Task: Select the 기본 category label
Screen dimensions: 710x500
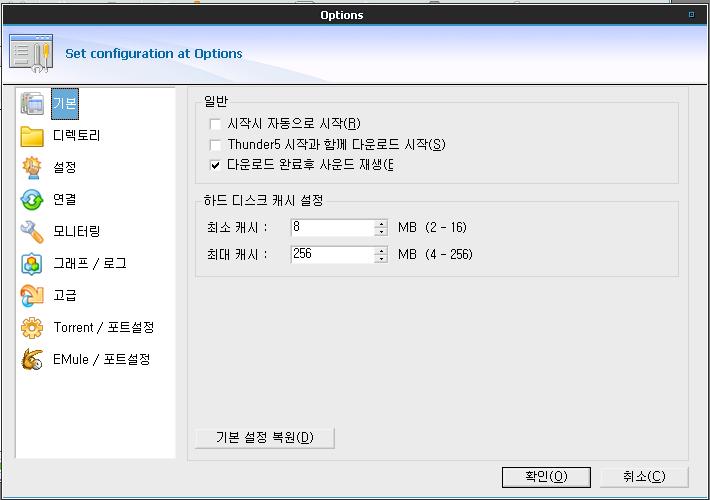Action: [65, 104]
